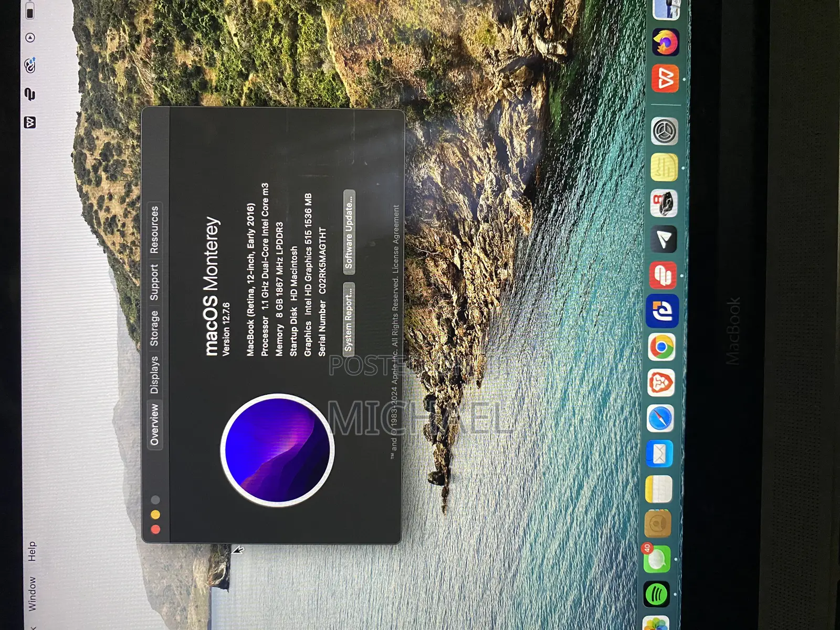Click the battery status menu bar icon

point(30,9)
